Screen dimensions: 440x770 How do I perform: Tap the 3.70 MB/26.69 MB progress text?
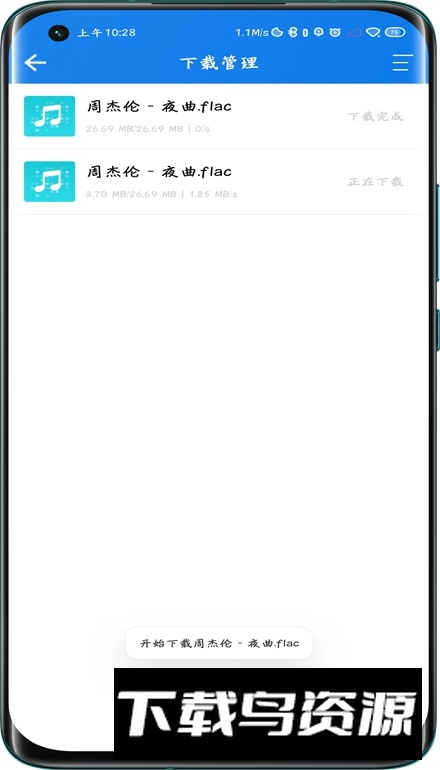pos(131,194)
